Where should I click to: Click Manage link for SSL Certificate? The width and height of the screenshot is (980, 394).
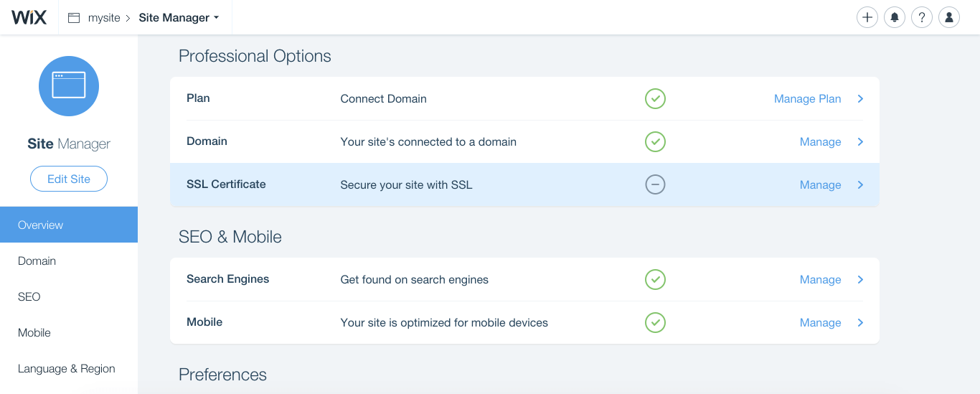click(x=820, y=184)
